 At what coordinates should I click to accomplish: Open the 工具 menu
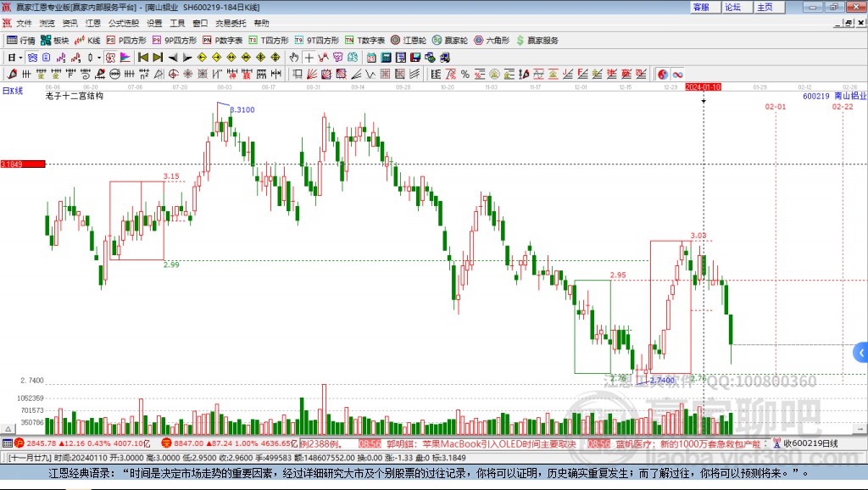[x=177, y=23]
